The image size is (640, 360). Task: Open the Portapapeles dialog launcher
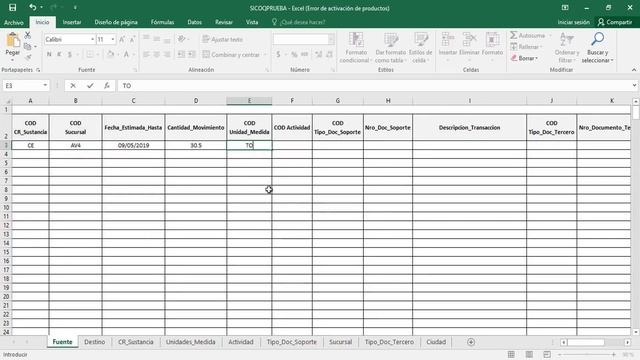(x=38, y=70)
